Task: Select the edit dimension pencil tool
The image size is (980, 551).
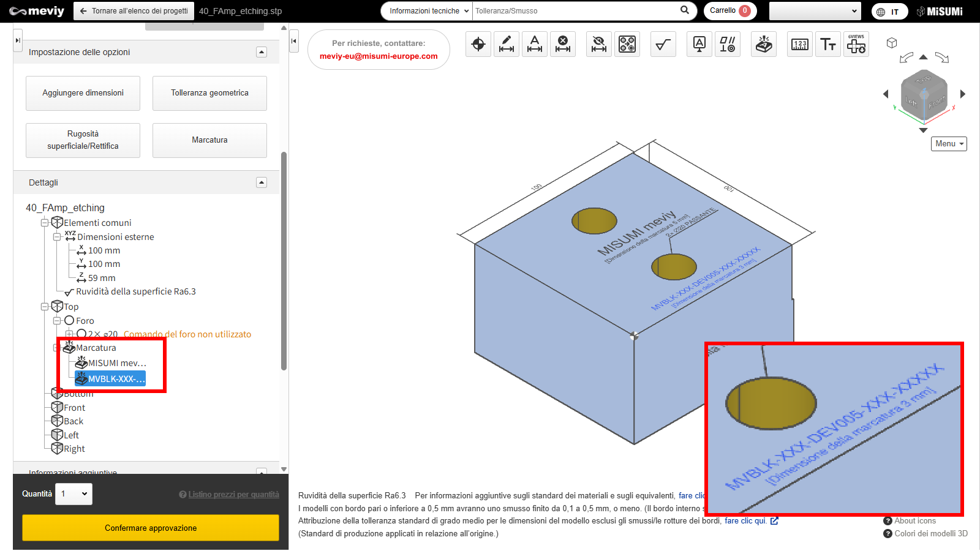Action: [507, 44]
